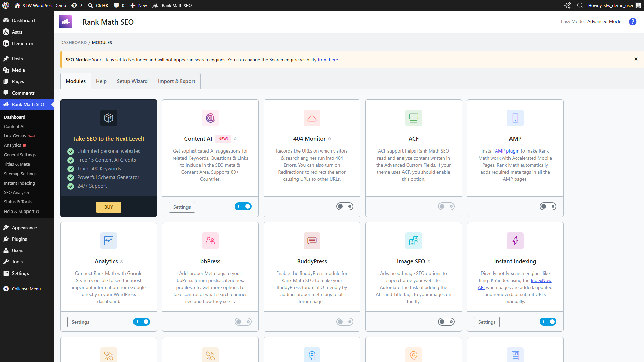Click the BuddyPress module chat icon
This screenshot has width=644, height=362.
[x=312, y=241]
